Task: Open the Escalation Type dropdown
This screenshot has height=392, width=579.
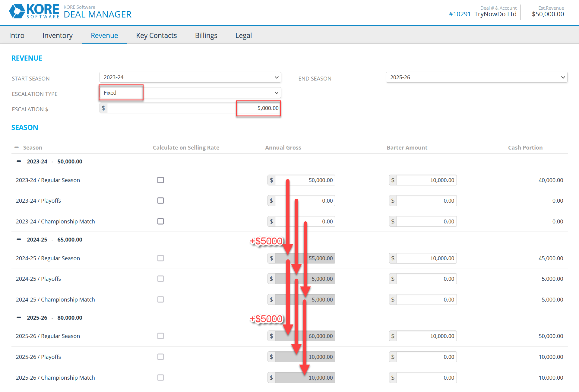Action: [x=190, y=93]
